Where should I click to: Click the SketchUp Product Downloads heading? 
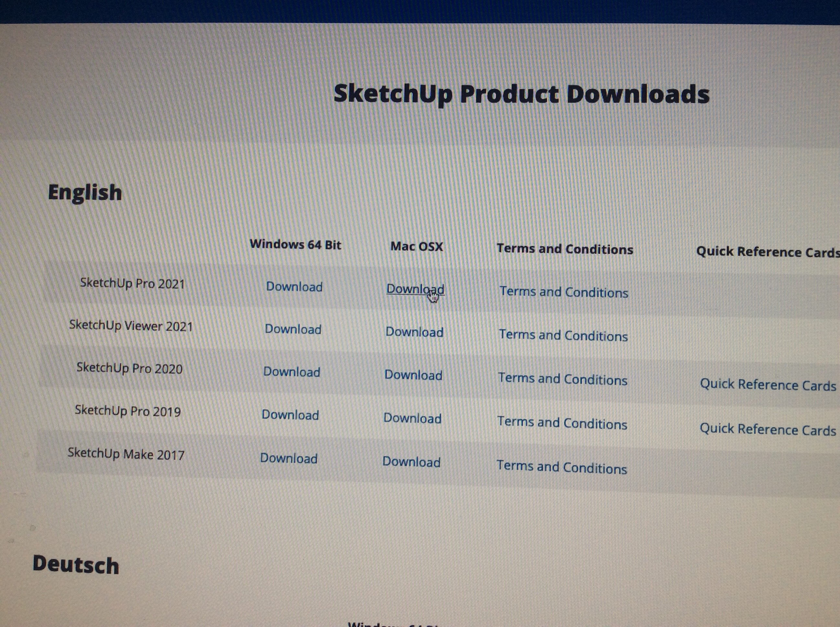coord(521,94)
